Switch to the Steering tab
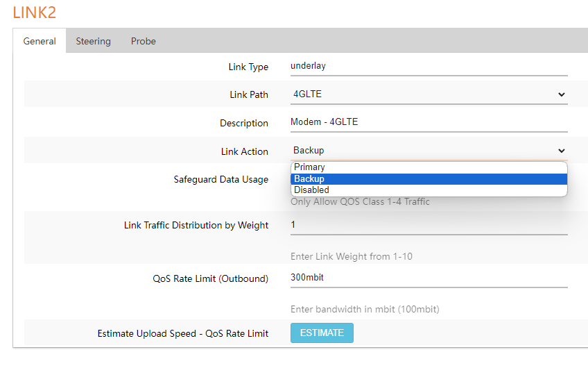This screenshot has width=588, height=368. tap(93, 41)
